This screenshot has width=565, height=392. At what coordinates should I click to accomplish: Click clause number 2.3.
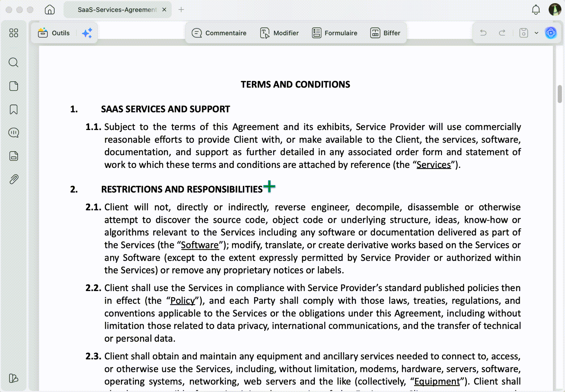[x=93, y=356]
